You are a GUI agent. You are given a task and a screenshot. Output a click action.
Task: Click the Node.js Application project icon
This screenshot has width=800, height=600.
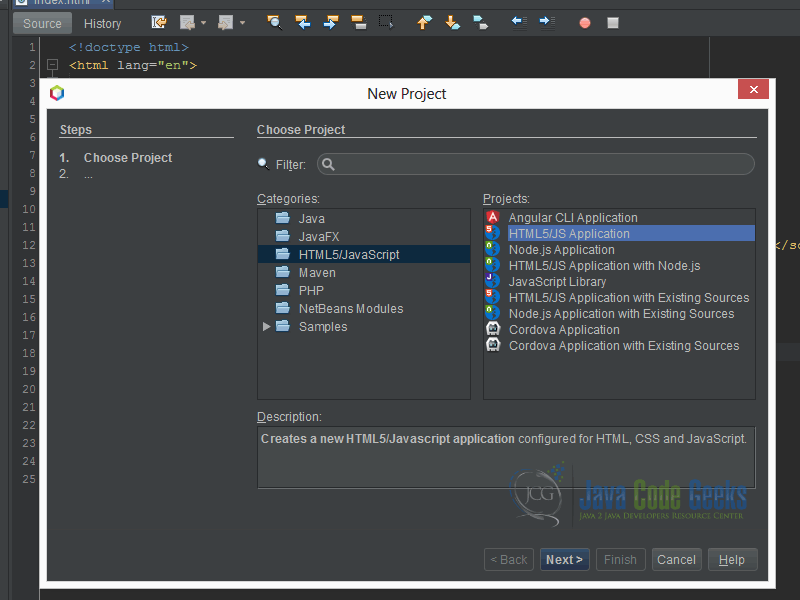[x=493, y=249]
